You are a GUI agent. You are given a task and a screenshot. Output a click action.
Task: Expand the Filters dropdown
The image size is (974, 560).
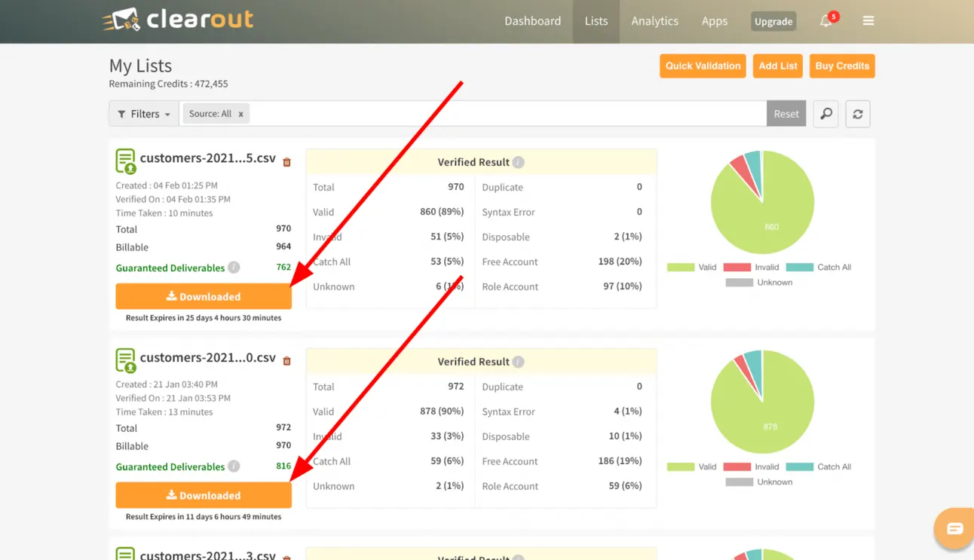(144, 114)
